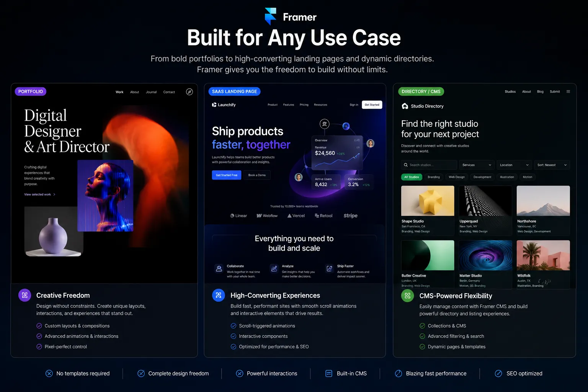Image resolution: width=588 pixels, height=392 pixels.
Task: Click the Built-in CMS icon
Action: click(329, 373)
